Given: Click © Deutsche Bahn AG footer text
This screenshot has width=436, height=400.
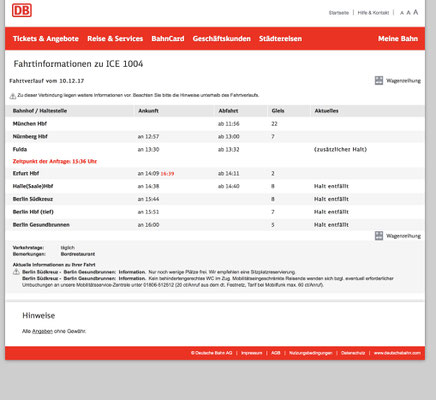Looking at the screenshot, I should tap(211, 353).
